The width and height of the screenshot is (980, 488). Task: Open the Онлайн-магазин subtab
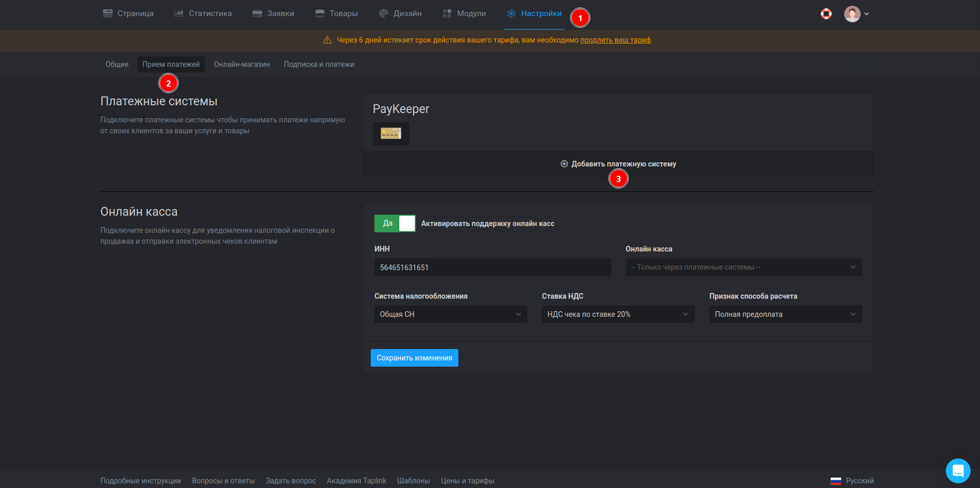(x=242, y=64)
